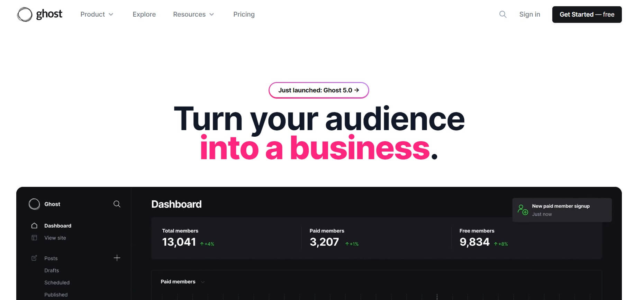Click the View site layout icon

coord(34,238)
